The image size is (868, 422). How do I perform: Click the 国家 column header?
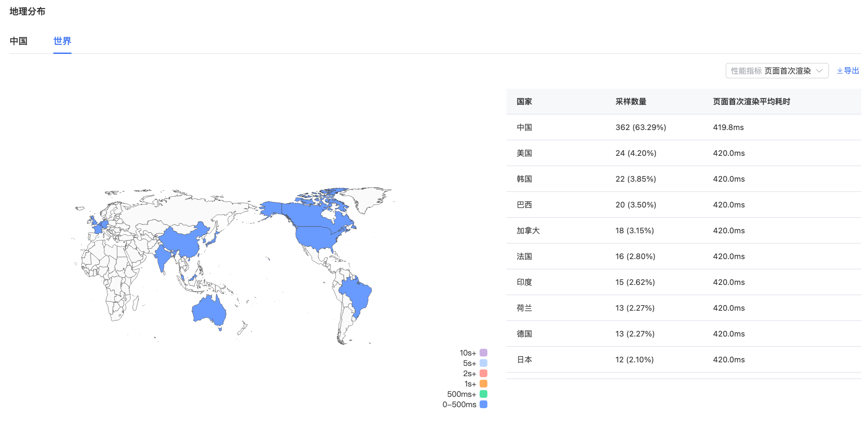(x=524, y=101)
